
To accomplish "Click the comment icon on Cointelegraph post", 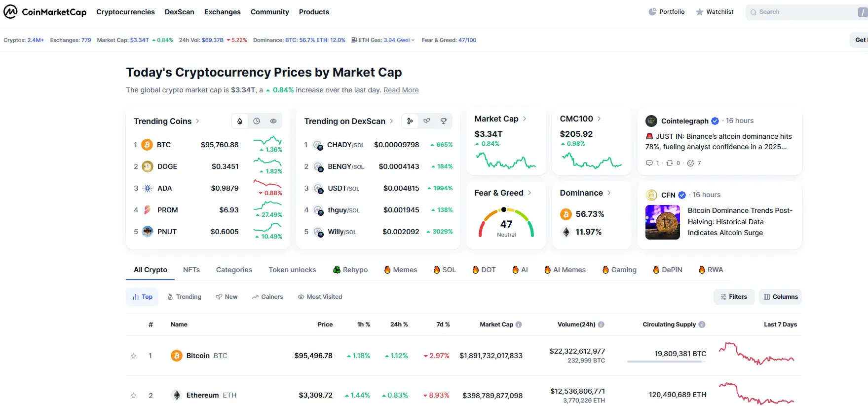I will tap(649, 163).
